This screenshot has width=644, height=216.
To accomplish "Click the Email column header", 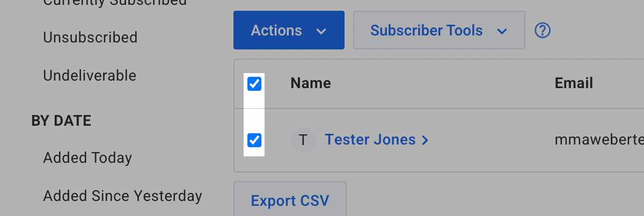I will tap(574, 83).
